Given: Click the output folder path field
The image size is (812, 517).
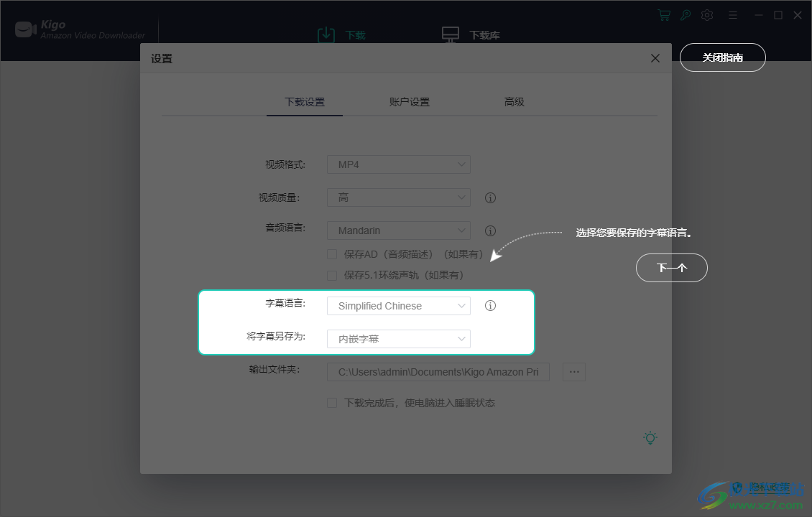Looking at the screenshot, I should (x=438, y=372).
